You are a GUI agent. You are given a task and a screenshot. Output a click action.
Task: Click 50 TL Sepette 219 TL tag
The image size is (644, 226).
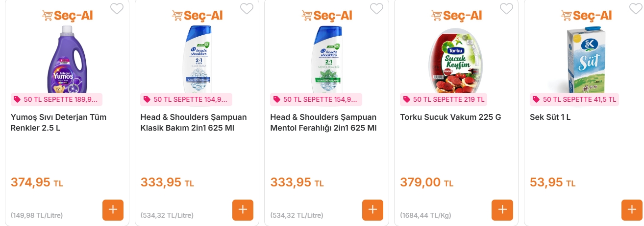point(444,99)
